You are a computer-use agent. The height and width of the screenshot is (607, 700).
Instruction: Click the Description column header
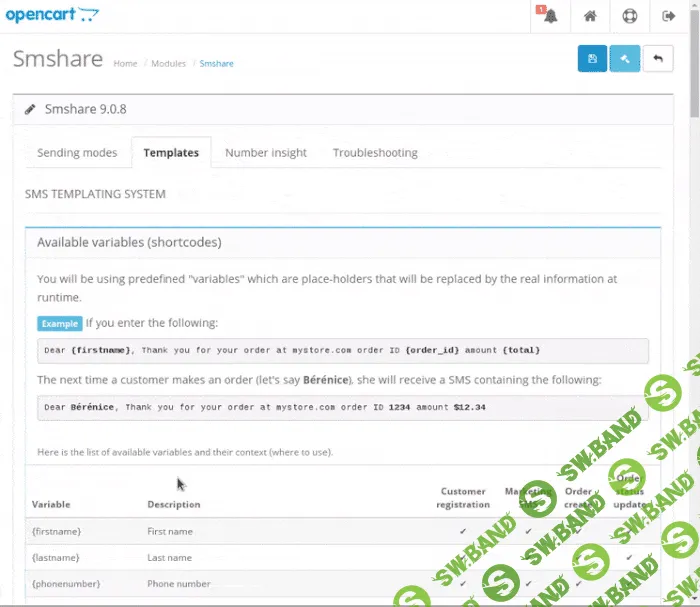[x=174, y=504]
